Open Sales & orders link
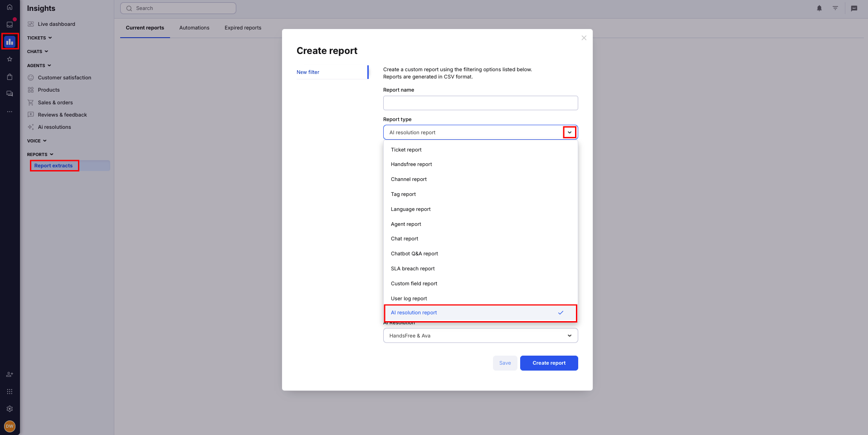The height and width of the screenshot is (435, 868). [x=55, y=103]
